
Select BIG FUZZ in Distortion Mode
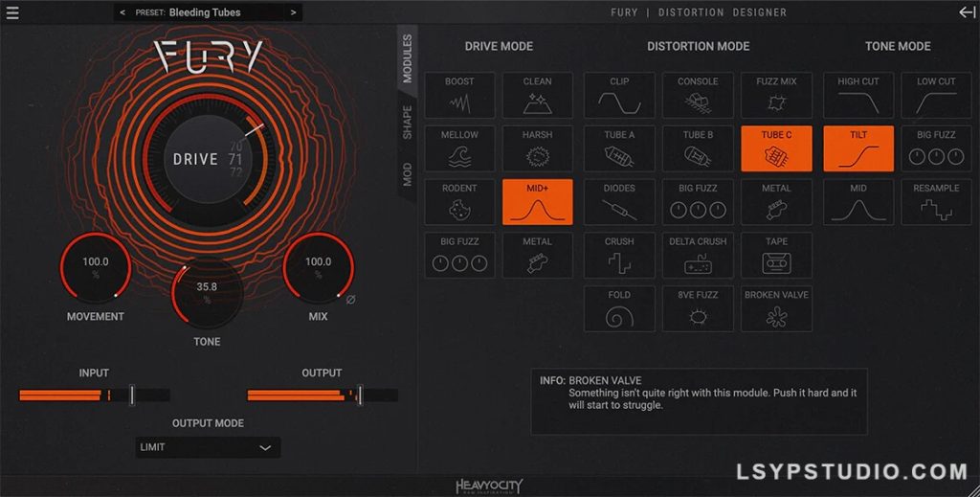pyautogui.click(x=698, y=202)
